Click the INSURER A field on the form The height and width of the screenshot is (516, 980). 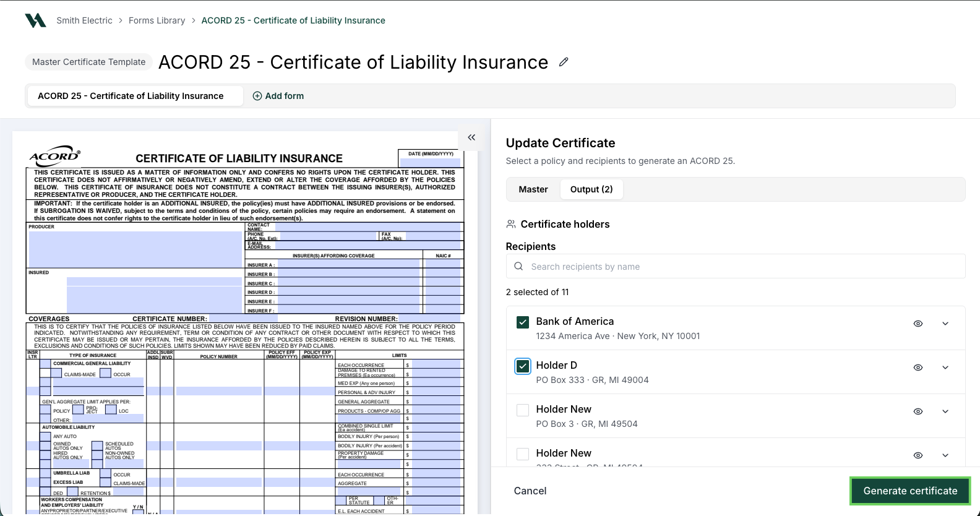(x=350, y=264)
